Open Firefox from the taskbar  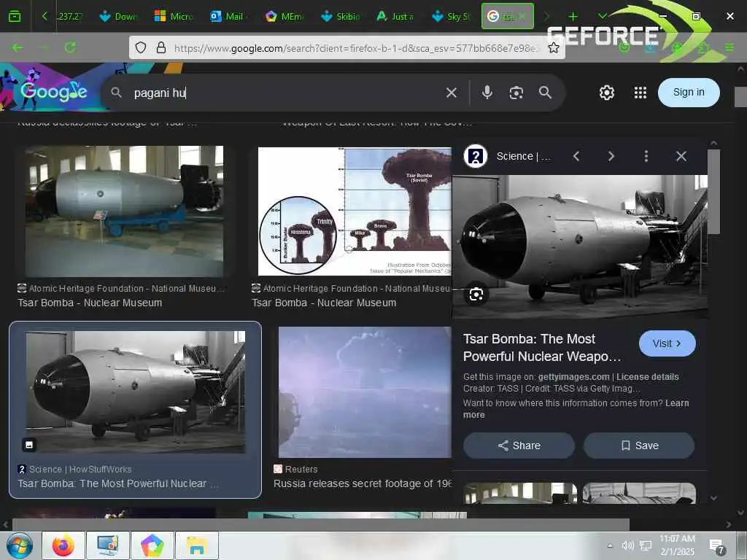coord(63,545)
